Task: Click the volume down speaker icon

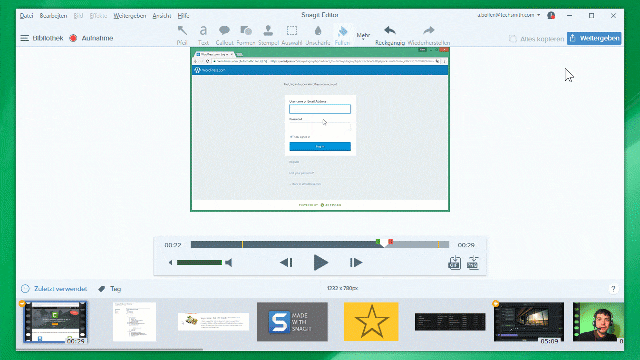Action: point(171,262)
